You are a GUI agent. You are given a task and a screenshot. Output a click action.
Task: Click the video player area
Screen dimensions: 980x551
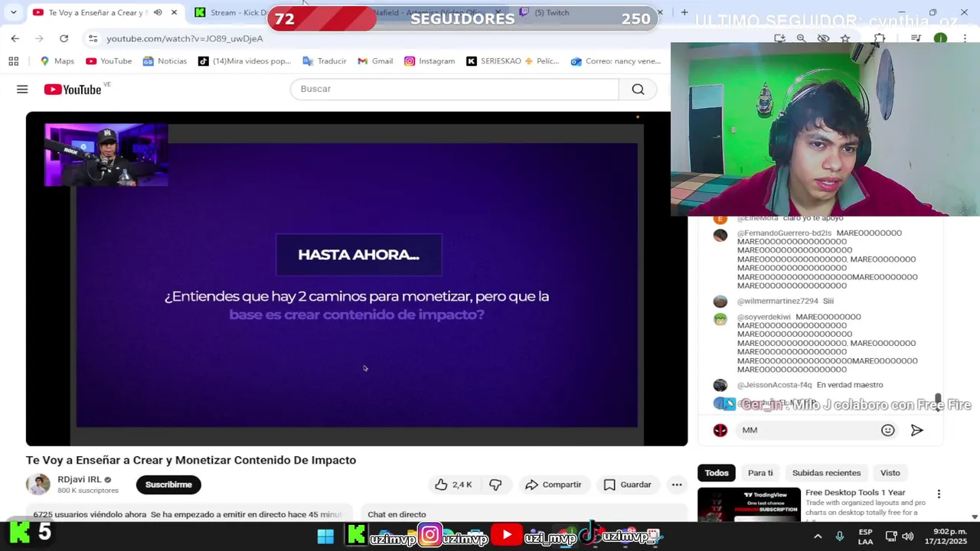[357, 279]
